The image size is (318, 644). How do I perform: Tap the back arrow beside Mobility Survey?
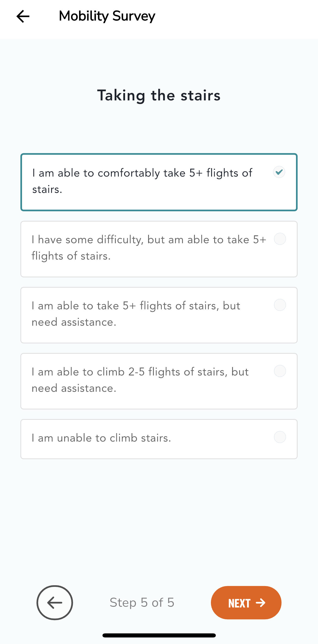[23, 16]
